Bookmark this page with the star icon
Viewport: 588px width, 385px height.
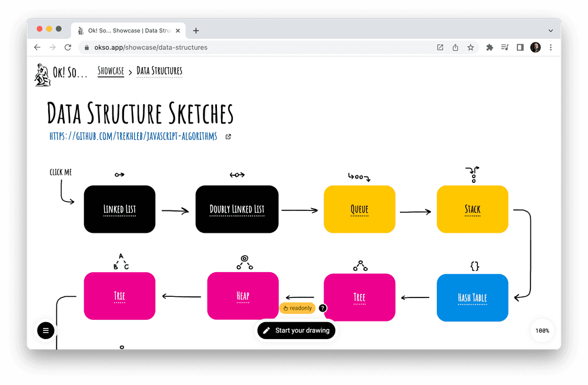point(470,47)
